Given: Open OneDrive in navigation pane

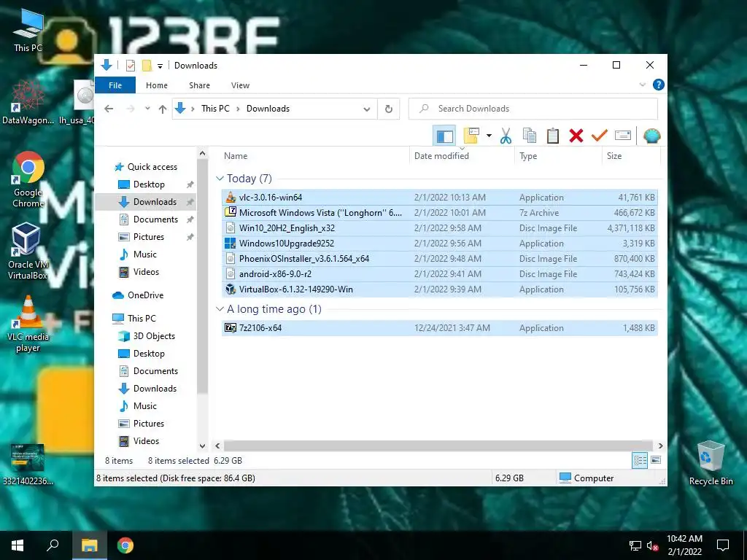Looking at the screenshot, I should click(x=138, y=295).
